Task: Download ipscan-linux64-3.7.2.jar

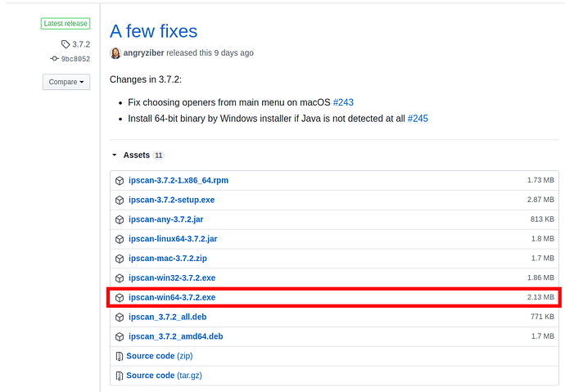Action: tap(171, 238)
